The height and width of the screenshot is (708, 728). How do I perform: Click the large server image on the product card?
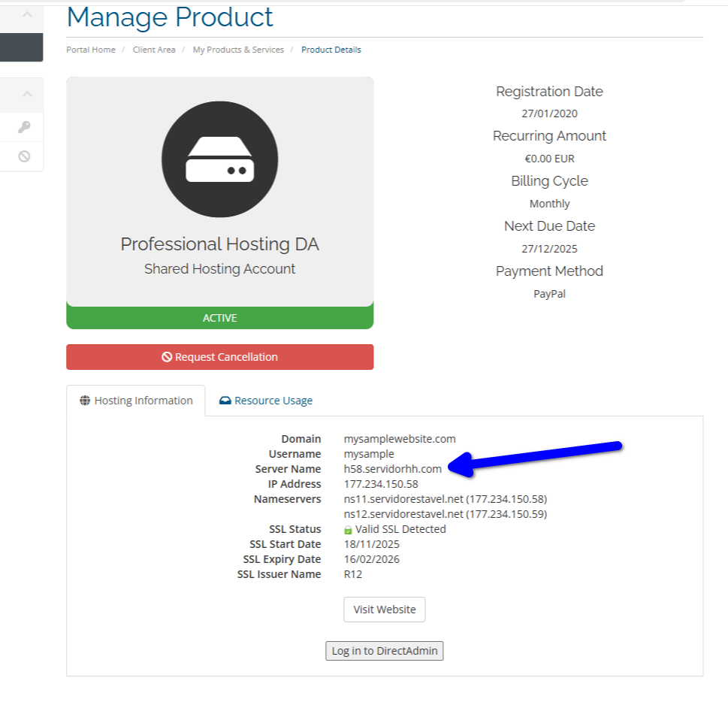(x=219, y=159)
